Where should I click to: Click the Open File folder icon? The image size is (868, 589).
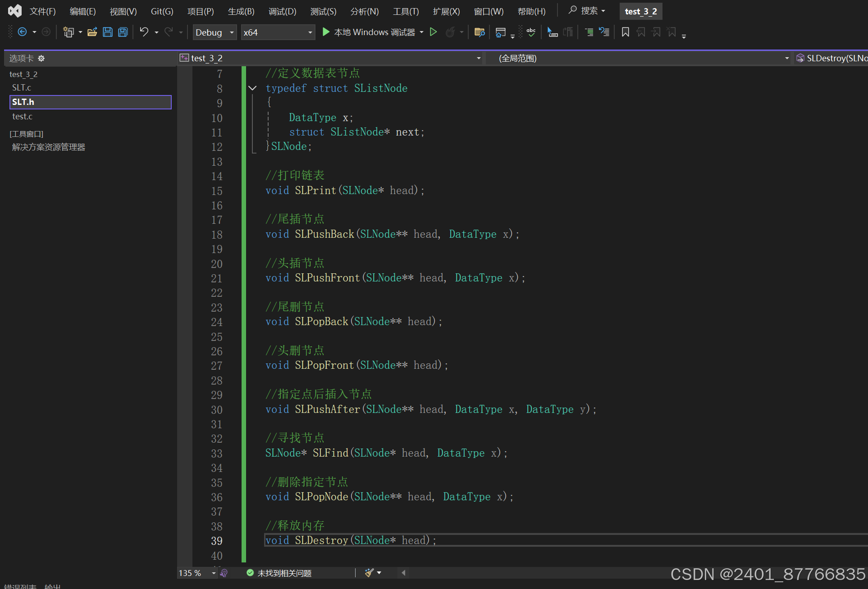pos(92,32)
